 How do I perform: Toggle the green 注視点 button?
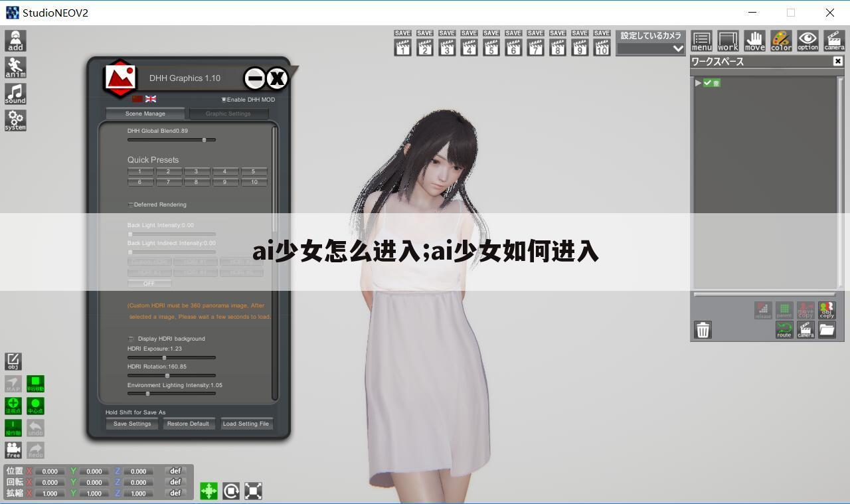13,406
